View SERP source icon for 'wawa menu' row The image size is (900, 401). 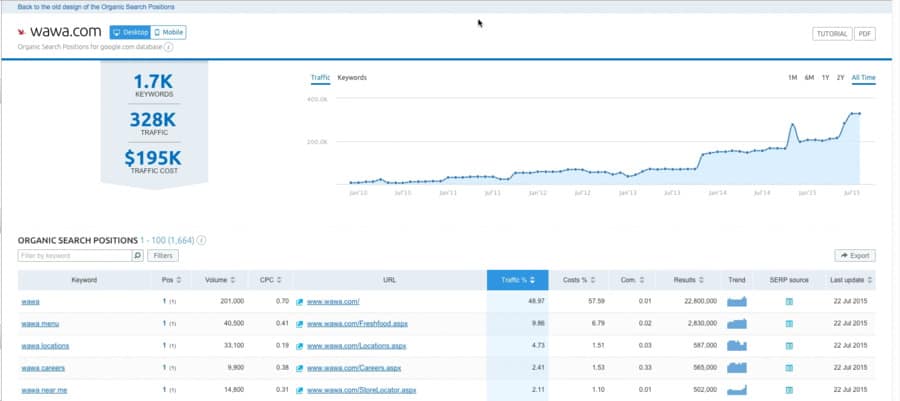tap(789, 324)
